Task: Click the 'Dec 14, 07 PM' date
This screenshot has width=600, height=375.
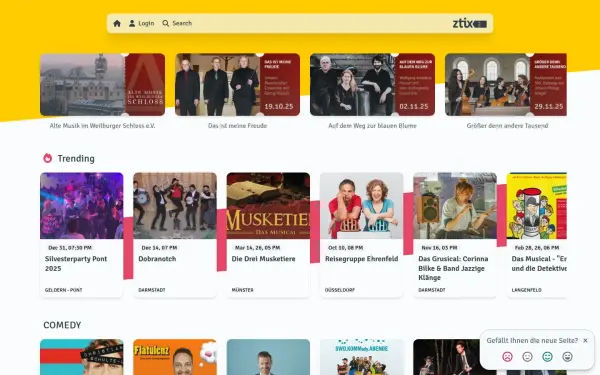Action: (x=159, y=248)
